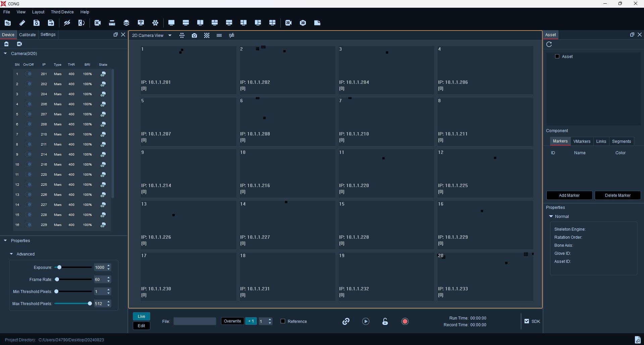Click the Exposure slider handle
This screenshot has width=644, height=345.
(59, 268)
